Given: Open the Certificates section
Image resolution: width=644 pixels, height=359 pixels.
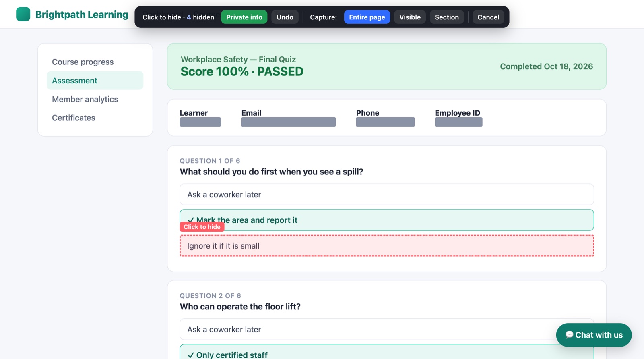Looking at the screenshot, I should pyautogui.click(x=95, y=118).
